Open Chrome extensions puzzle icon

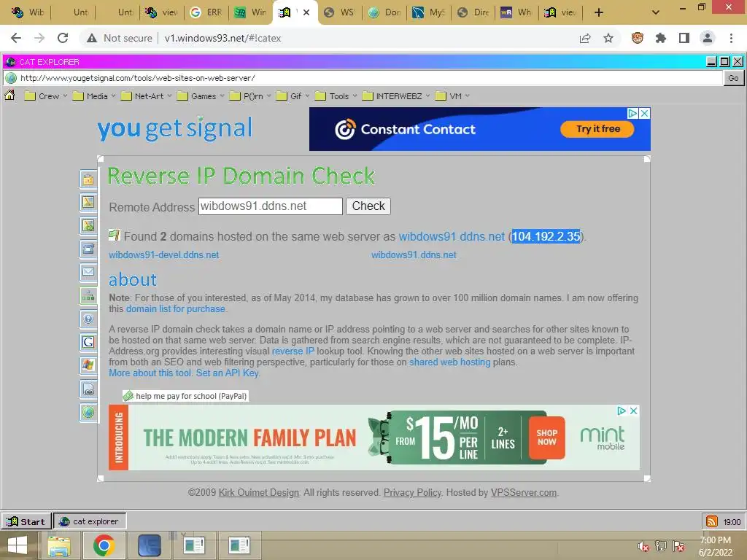661,38
